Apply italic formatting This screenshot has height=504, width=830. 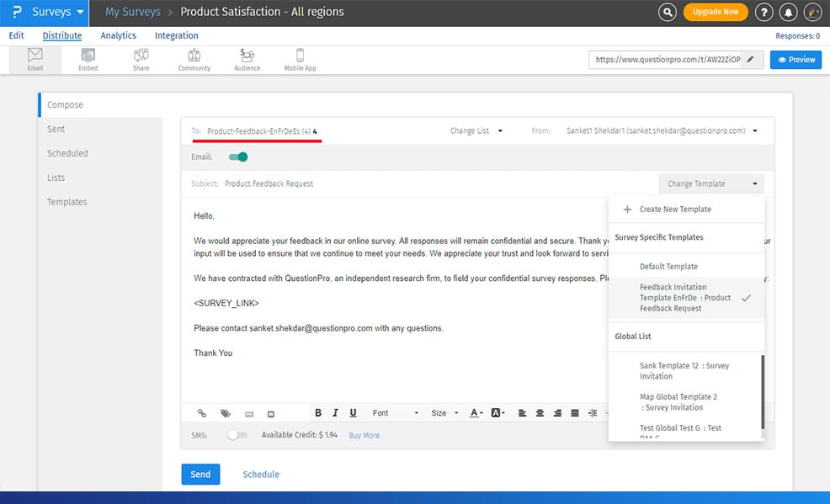tap(335, 412)
